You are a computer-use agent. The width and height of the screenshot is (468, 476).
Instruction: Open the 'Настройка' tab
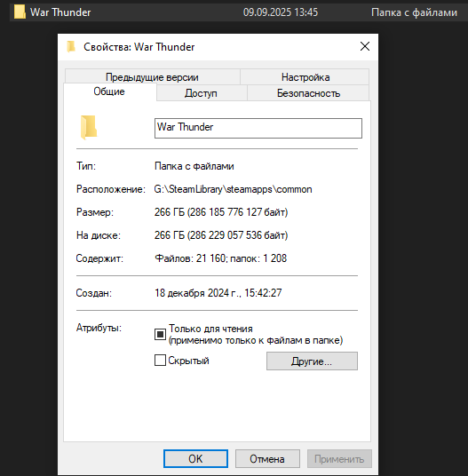click(305, 76)
